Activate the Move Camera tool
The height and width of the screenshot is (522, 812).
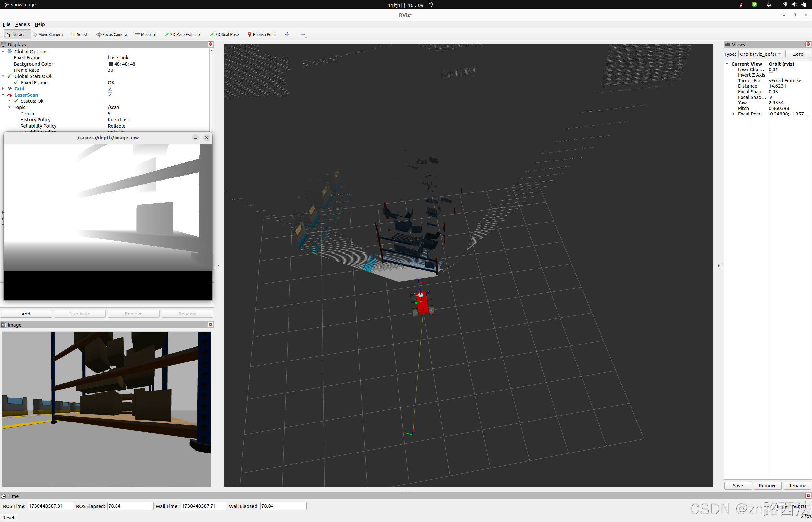click(48, 34)
